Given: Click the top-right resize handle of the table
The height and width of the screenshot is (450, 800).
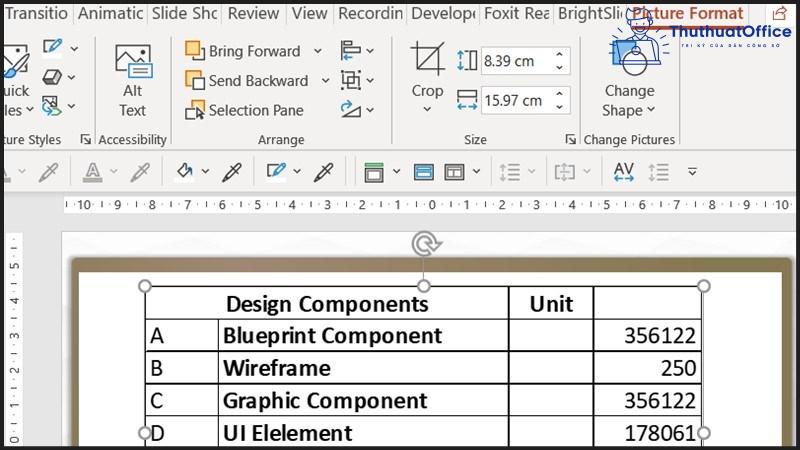Looking at the screenshot, I should tap(704, 286).
